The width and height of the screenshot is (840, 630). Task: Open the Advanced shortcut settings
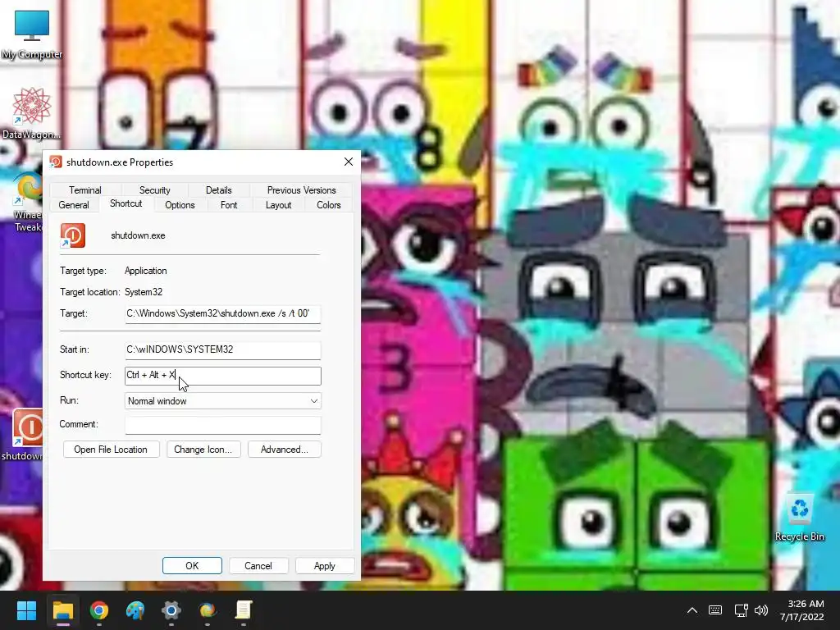tap(285, 450)
